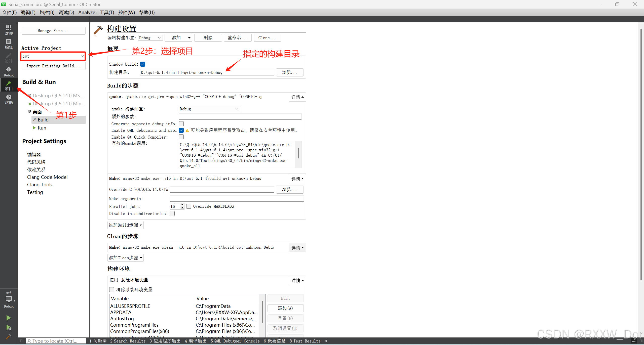The height and width of the screenshot is (345, 644).
Task: Switch to Edit (编辑) mode icon
Action: coord(9,44)
